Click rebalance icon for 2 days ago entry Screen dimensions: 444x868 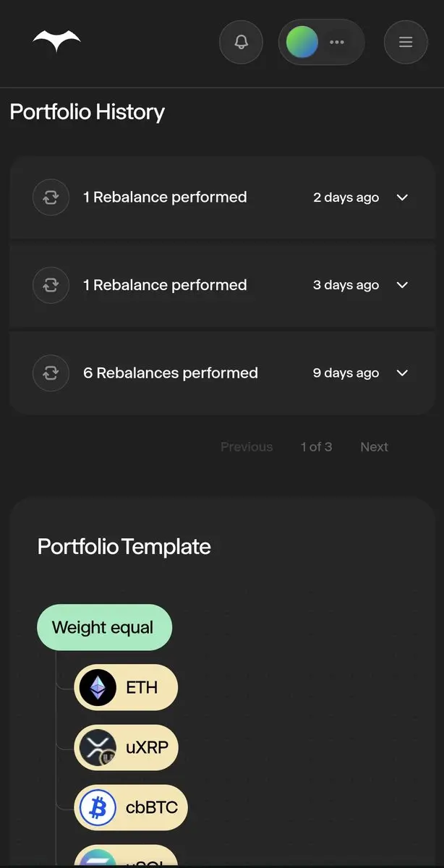[51, 197]
